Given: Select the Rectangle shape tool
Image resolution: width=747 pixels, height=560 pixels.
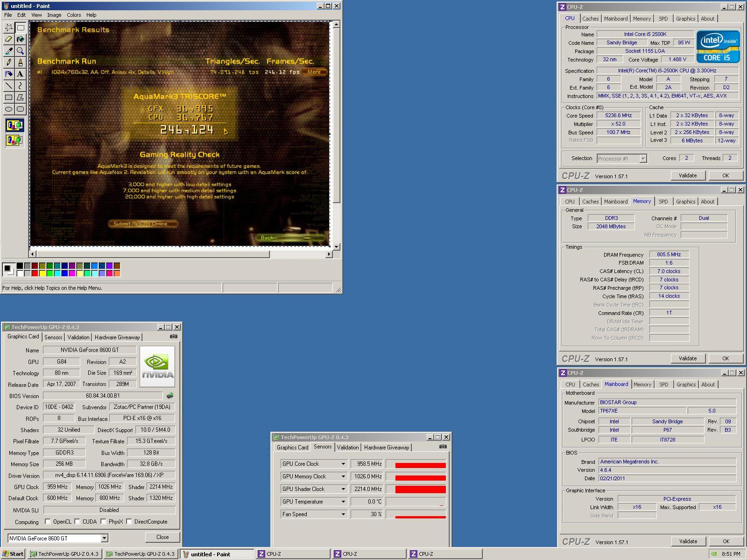Looking at the screenshot, I should click(8, 98).
